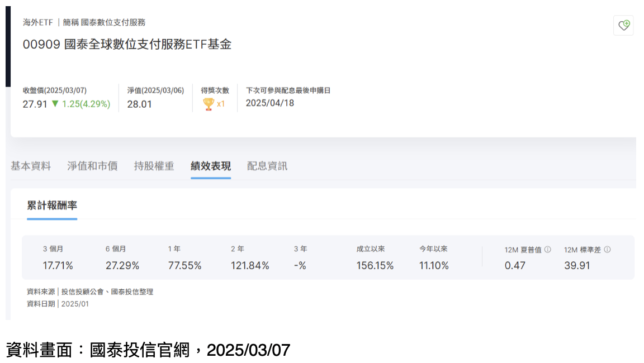Click the date 2025/04/18
Viewport: 644px width, 363px height.
(x=270, y=103)
